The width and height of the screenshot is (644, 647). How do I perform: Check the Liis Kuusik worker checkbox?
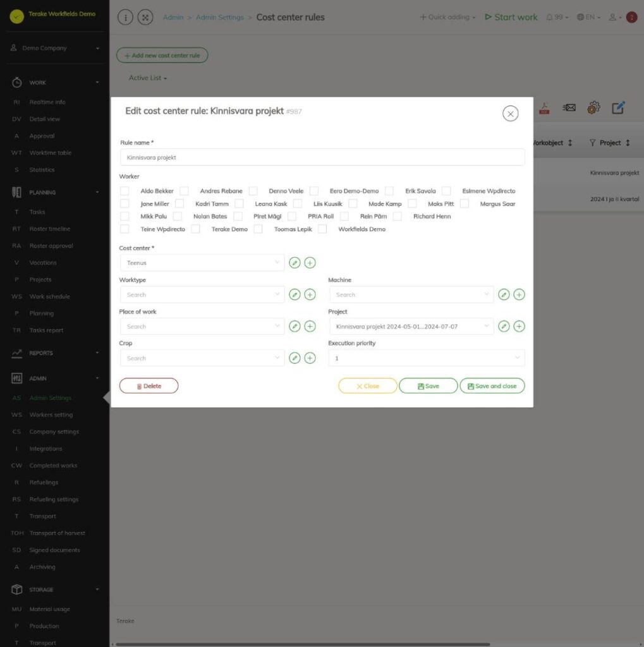(298, 203)
